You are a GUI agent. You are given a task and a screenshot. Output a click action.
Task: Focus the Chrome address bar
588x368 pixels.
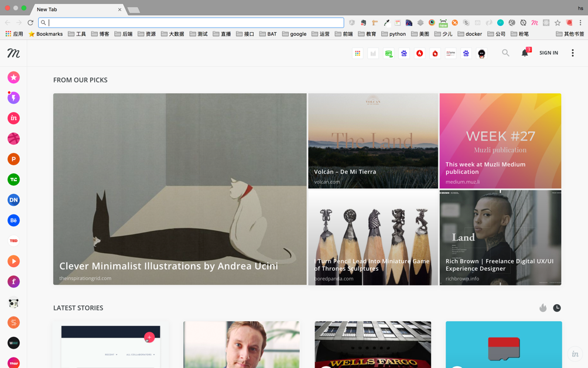point(192,22)
